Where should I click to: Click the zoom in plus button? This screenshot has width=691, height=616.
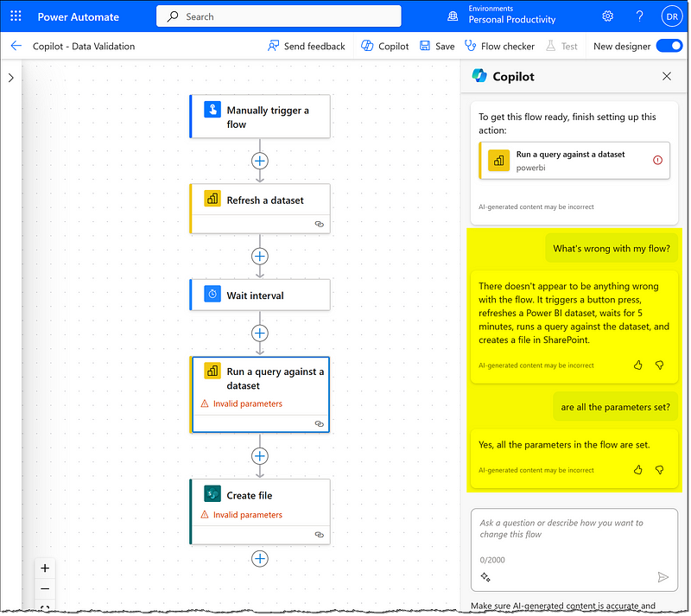click(46, 568)
